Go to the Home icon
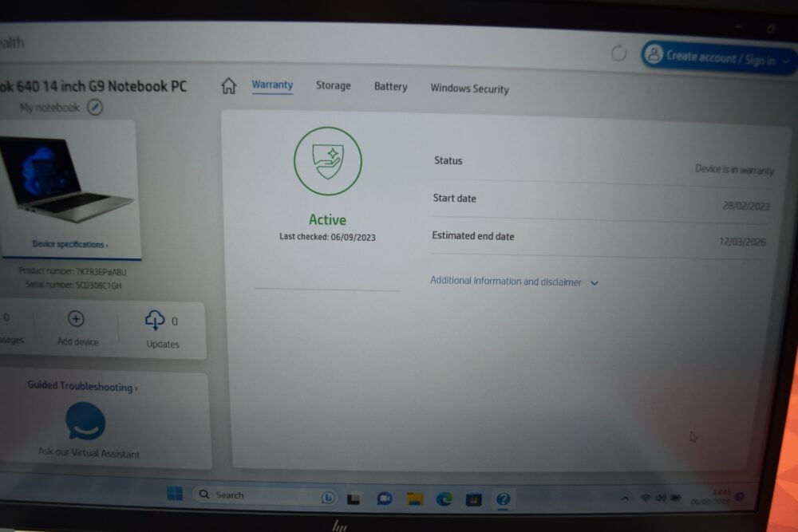The image size is (798, 532). click(229, 85)
